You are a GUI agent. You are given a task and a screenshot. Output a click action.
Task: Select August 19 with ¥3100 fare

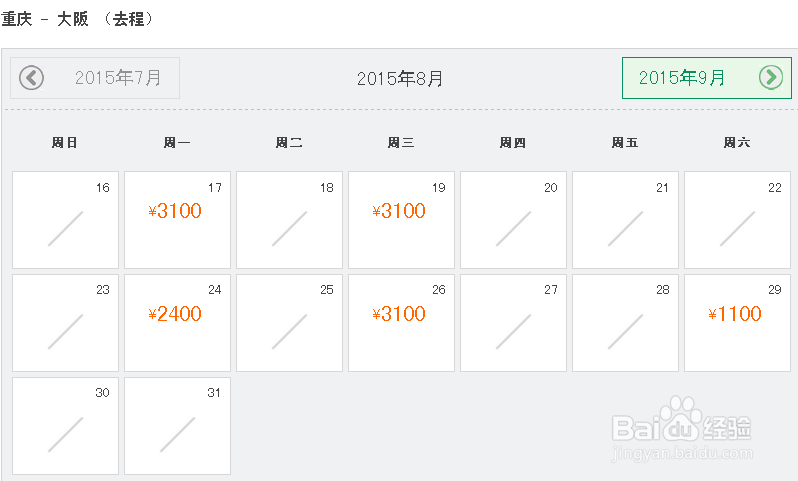[x=401, y=220]
